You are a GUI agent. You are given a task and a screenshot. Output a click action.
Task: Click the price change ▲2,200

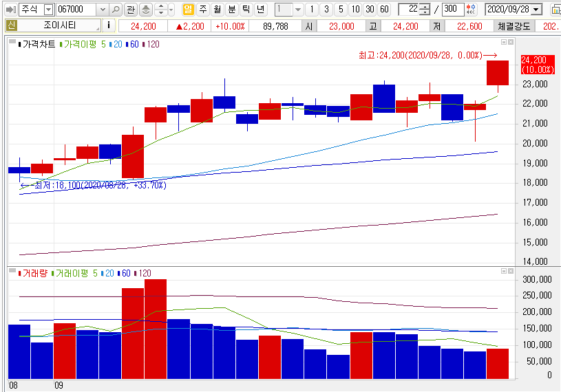click(x=190, y=26)
